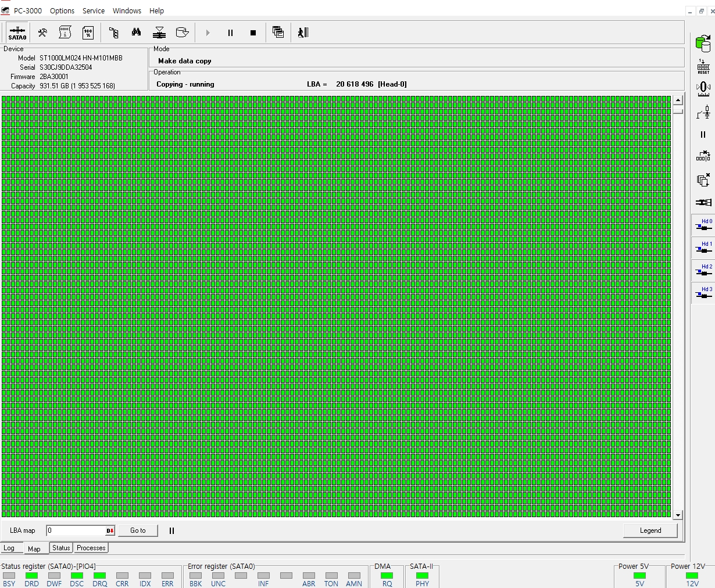The image size is (715, 588).
Task: Open the crossed hammer and wrench utilities icon
Action: point(42,33)
